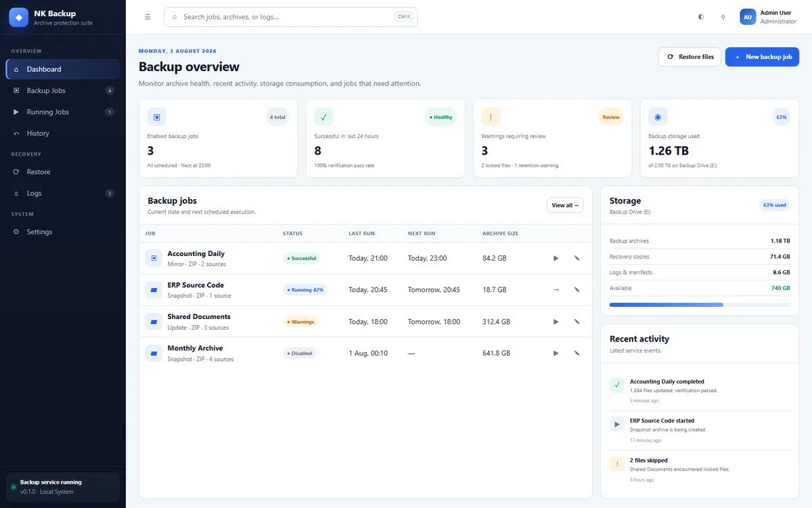Go to Dashboard in the sidebar
The image size is (812, 508).
point(63,69)
